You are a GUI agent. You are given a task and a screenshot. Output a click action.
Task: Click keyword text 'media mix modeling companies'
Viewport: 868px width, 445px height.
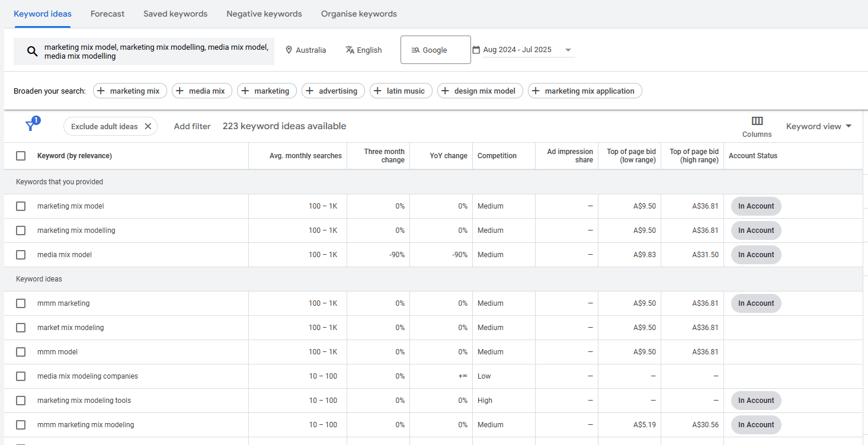coord(88,376)
